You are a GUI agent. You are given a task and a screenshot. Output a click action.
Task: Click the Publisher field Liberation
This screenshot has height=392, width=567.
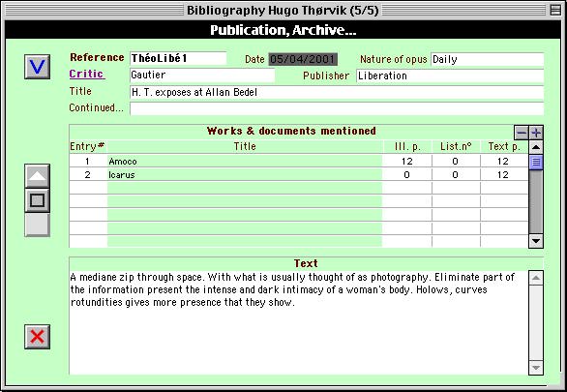click(x=450, y=75)
